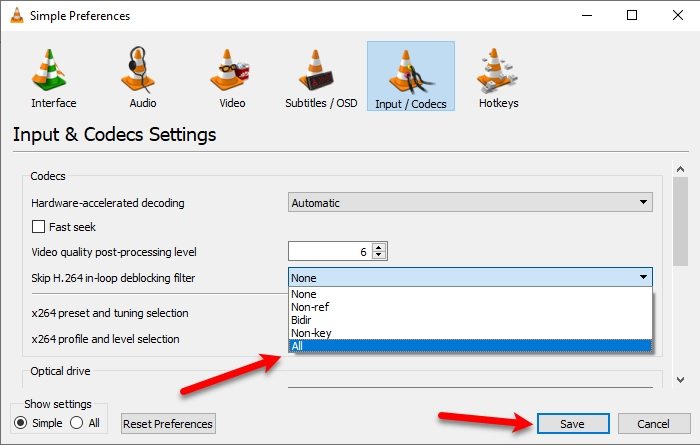Click the 'Optical drive' group label
700x445 pixels.
point(60,371)
